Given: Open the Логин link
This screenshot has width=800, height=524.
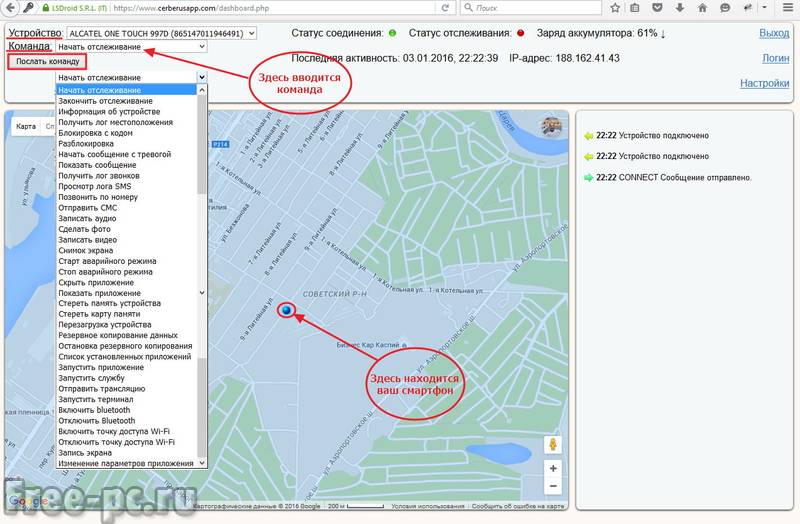Looking at the screenshot, I should 776,58.
